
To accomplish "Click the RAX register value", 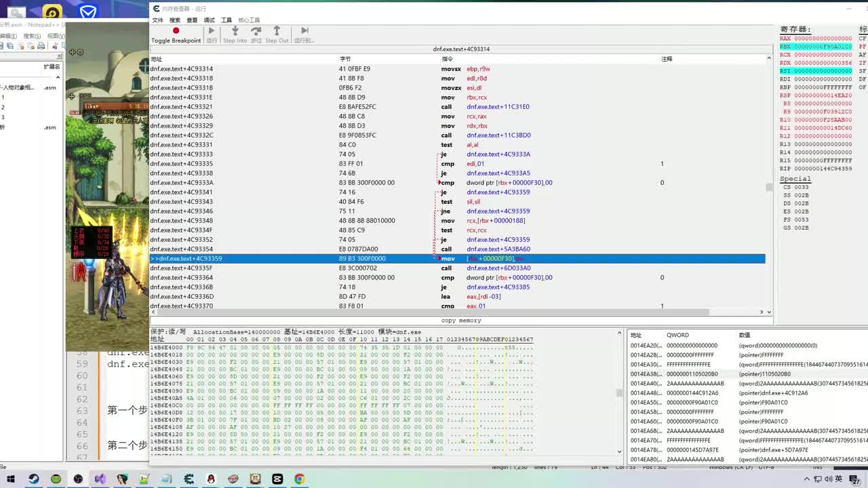I will tap(823, 39).
